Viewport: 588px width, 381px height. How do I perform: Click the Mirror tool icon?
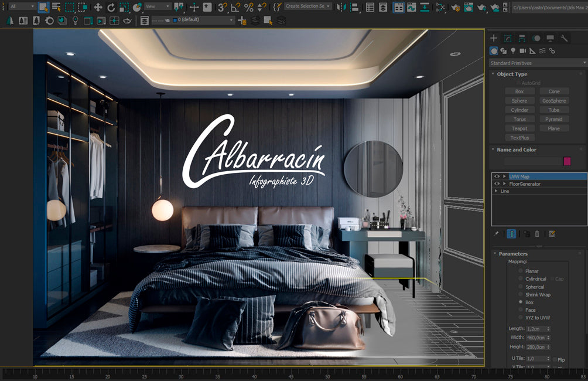341,7
